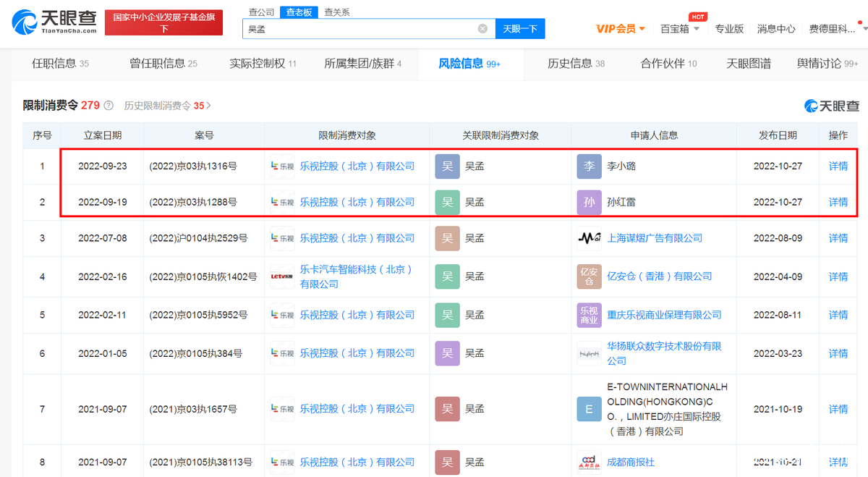Open the 历史信息 tab
This screenshot has height=477, width=868.
576,64
